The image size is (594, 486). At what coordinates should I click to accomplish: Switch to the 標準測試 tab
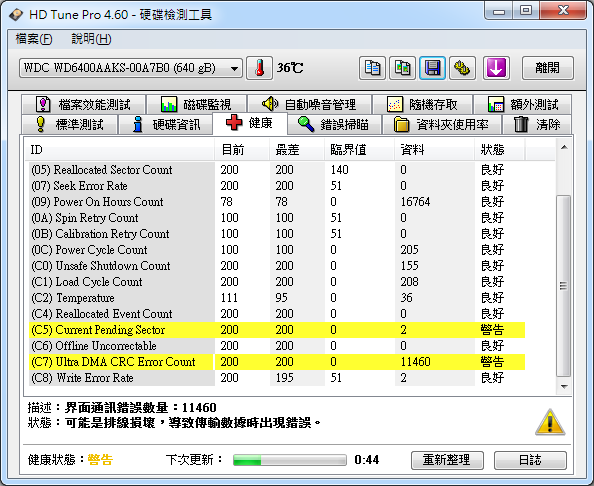click(69, 124)
